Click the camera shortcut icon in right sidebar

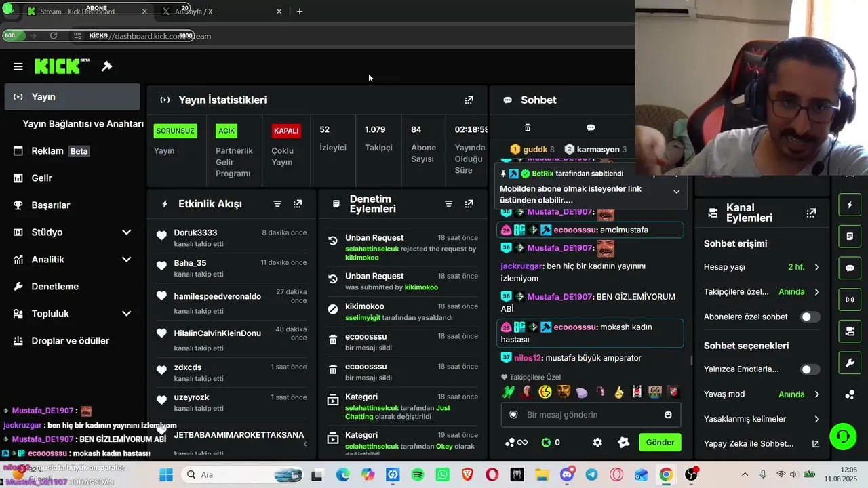[850, 331]
